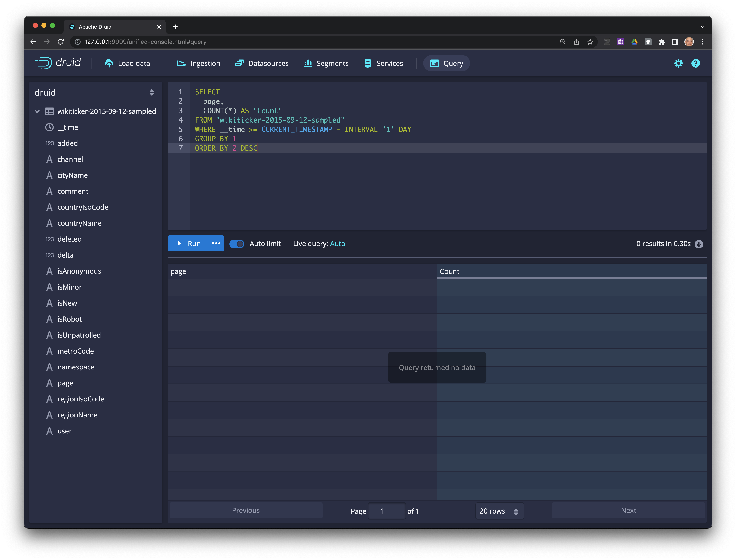Click the wikiticker datasource table icon
This screenshot has width=736, height=560.
click(49, 111)
